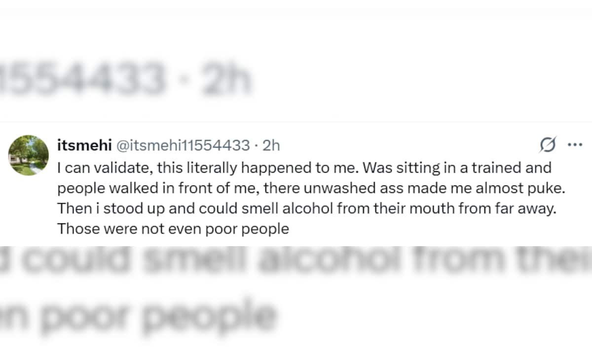Open the three-dot more options menu
Screen dimensions: 592x364
click(x=575, y=145)
